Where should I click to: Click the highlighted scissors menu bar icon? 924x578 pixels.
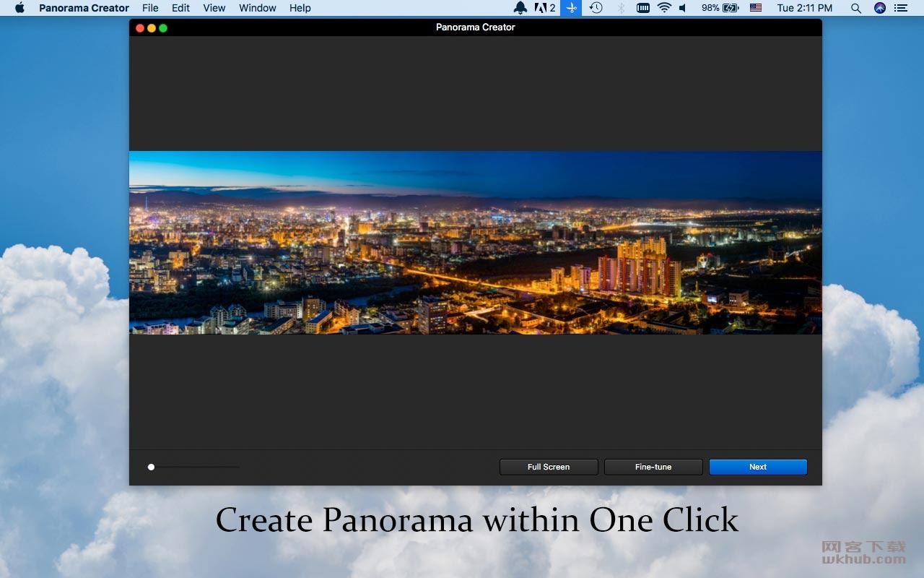coord(571,8)
